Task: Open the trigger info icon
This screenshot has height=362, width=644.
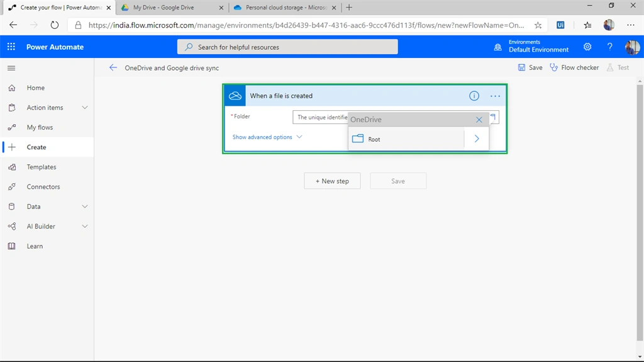Action: 474,96
